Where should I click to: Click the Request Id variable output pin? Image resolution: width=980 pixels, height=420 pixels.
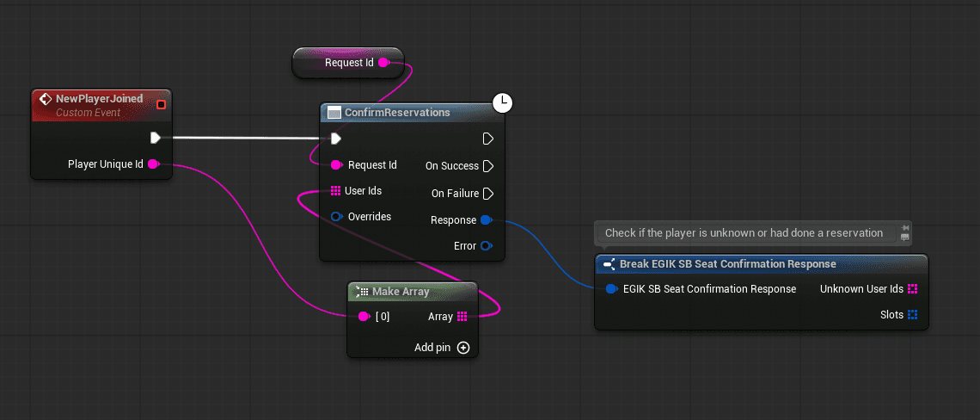point(383,63)
